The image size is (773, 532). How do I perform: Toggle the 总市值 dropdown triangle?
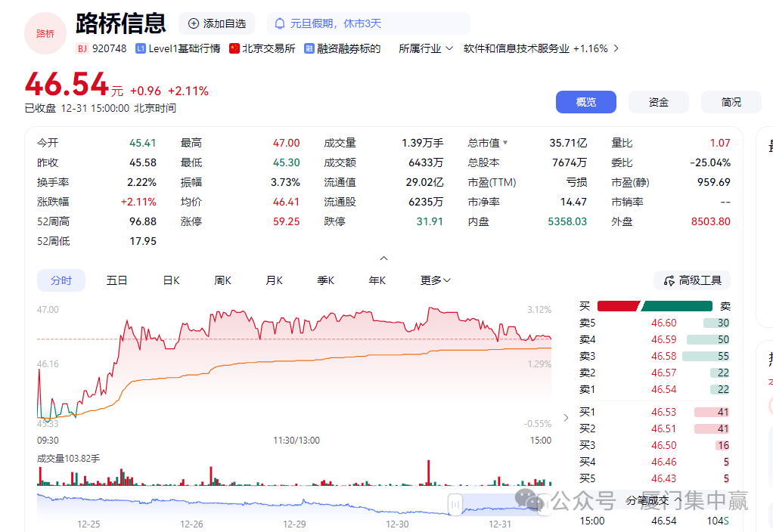pos(505,143)
